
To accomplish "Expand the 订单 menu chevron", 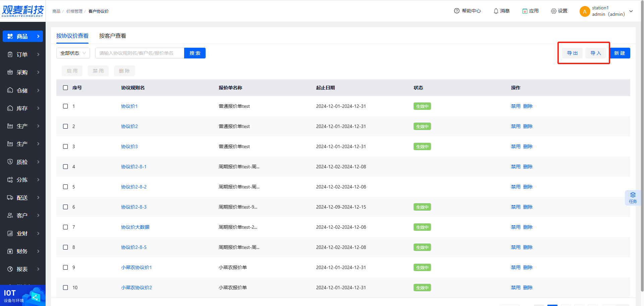I will pos(38,54).
